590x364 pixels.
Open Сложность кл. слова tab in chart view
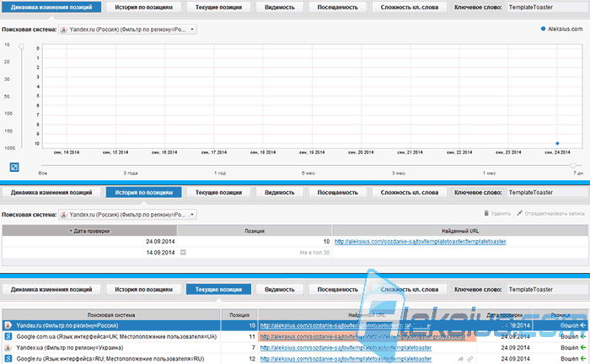pos(410,7)
